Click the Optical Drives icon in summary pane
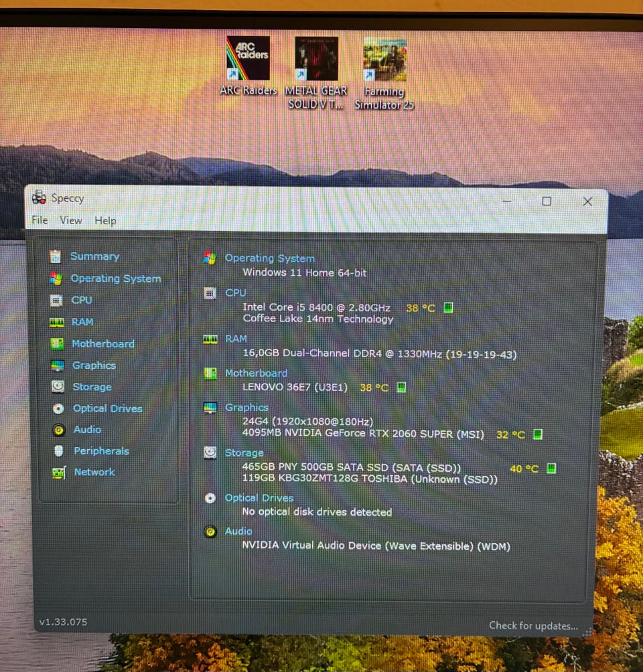The width and height of the screenshot is (643, 672). point(210,498)
